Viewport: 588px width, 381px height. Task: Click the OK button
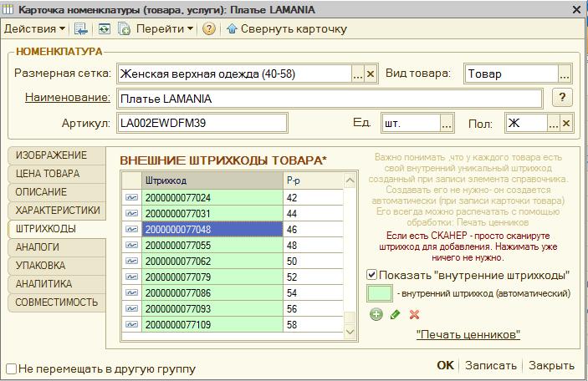click(x=446, y=365)
